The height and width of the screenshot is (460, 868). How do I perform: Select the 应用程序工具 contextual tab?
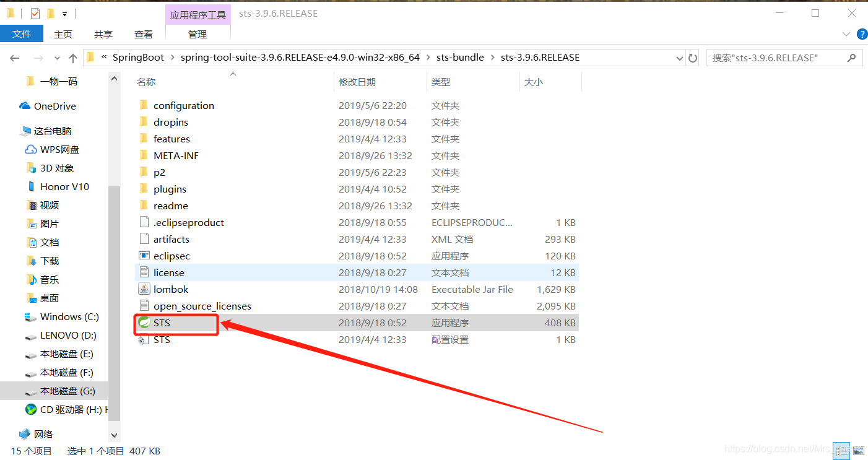[198, 15]
